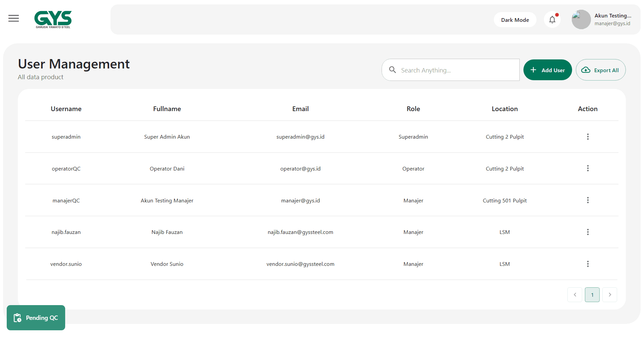Click the search magnifier icon

[392, 70]
